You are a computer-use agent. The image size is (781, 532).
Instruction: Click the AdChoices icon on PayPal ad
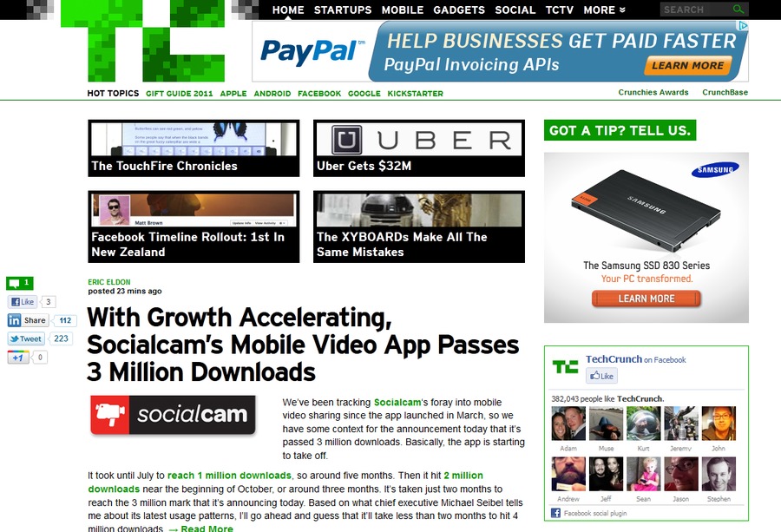coord(743,25)
